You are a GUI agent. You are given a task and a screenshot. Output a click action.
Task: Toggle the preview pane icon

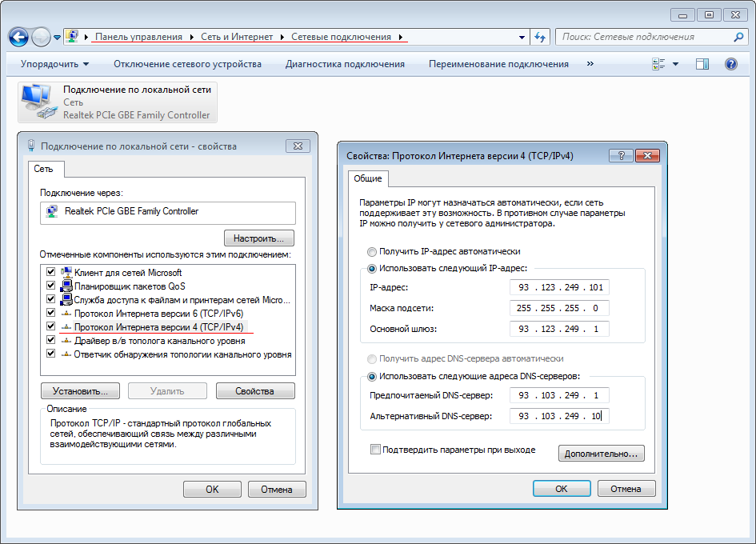[702, 64]
